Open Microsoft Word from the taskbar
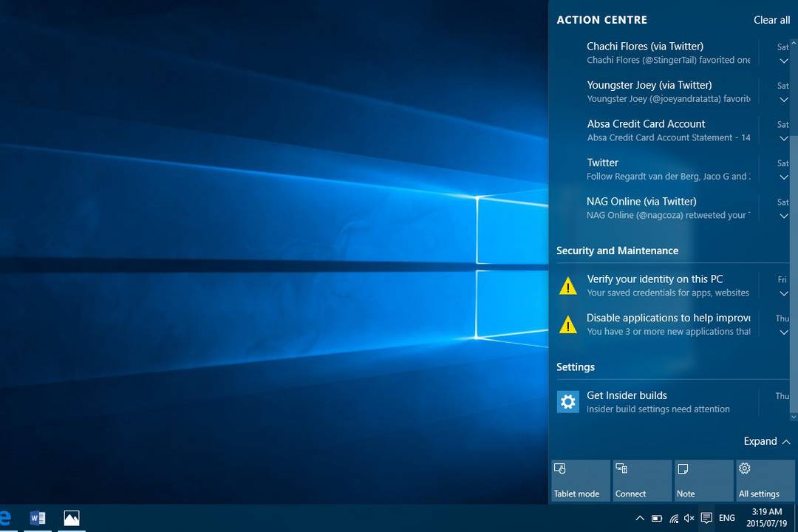The height and width of the screenshot is (532, 798). (37, 518)
